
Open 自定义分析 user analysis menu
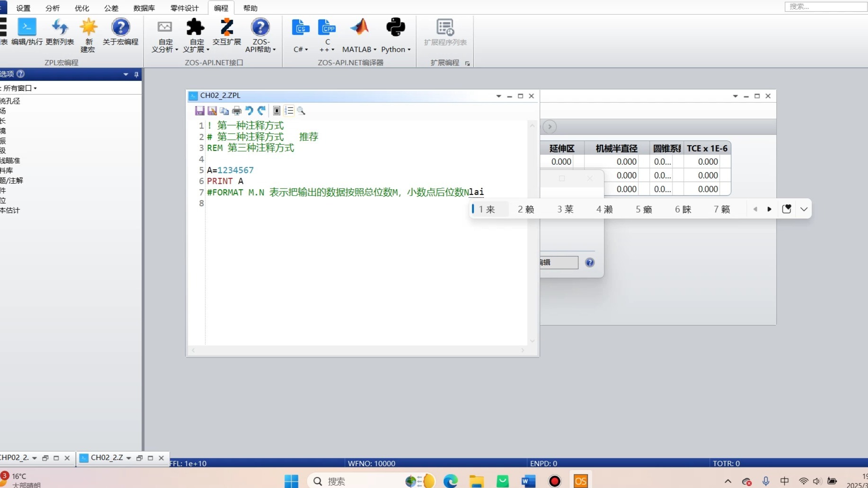point(165,35)
